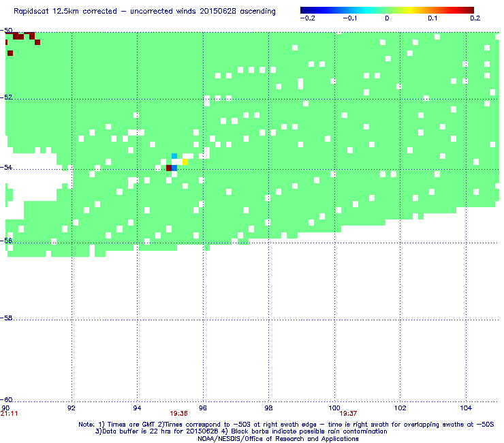Click the '104' longitude label
504x443 pixels.
(466, 408)
